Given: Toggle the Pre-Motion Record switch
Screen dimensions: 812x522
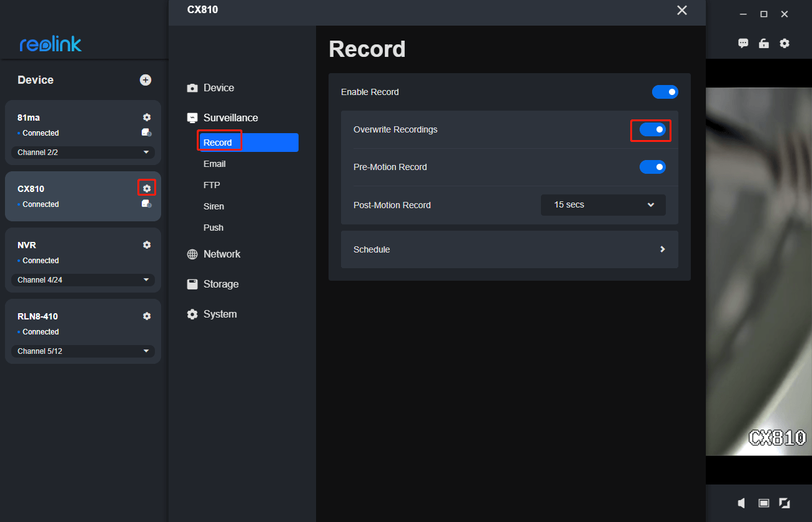Looking at the screenshot, I should coord(653,167).
